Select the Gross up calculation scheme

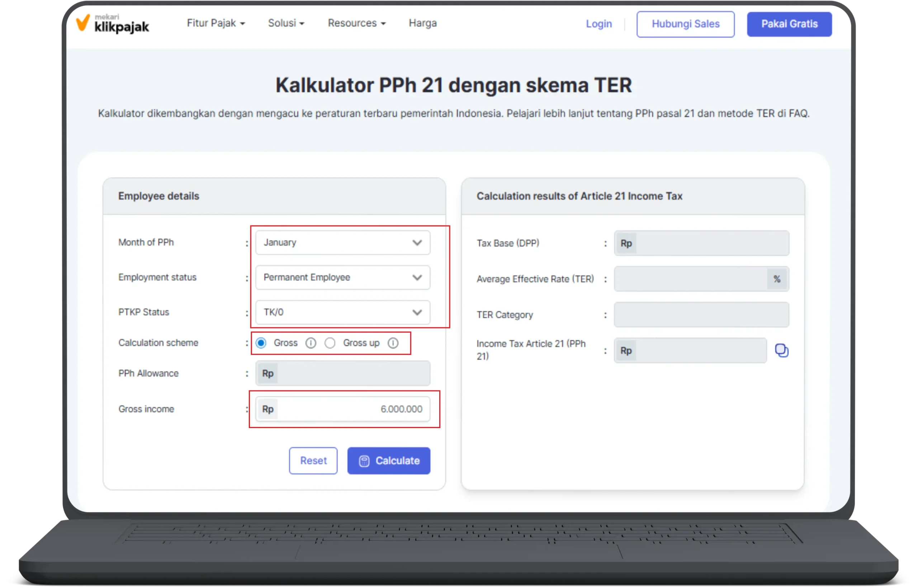pos(330,342)
